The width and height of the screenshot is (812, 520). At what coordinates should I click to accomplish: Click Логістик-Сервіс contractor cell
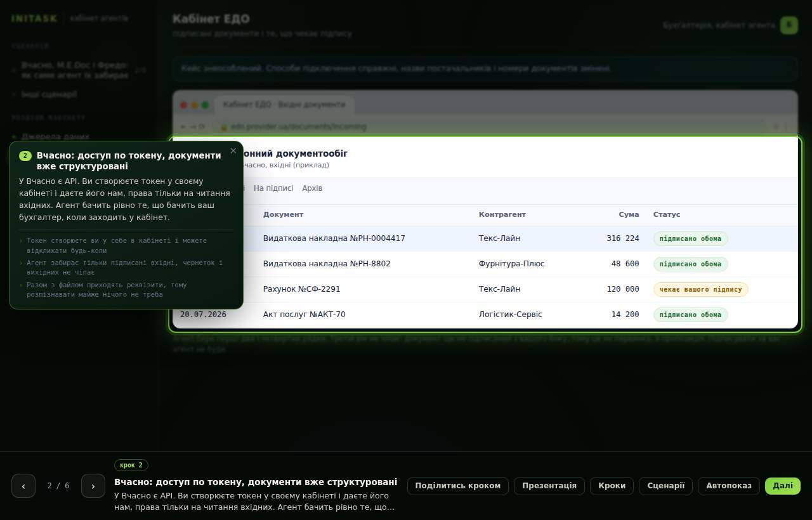511,315
